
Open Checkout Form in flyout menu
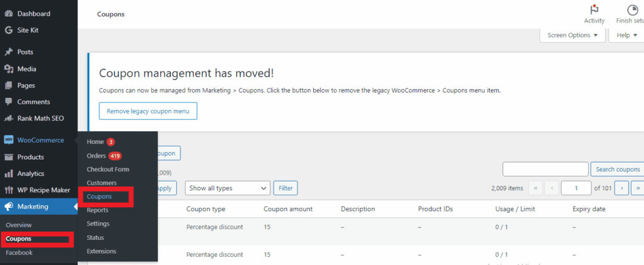click(x=108, y=170)
